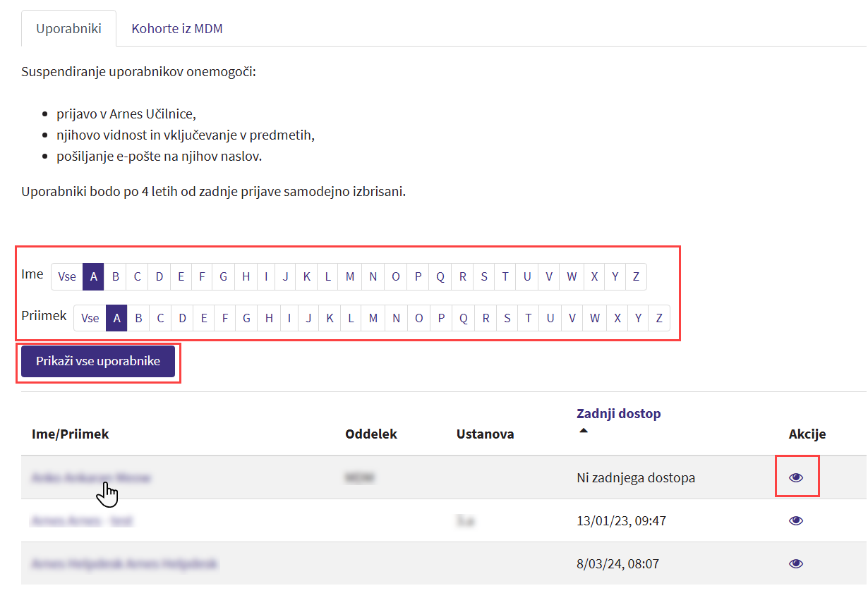868x605 pixels.
Task: Filter Priimek by letter P
Action: [441, 318]
